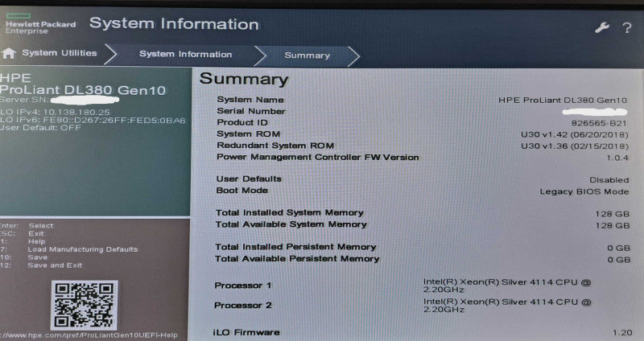The image size is (644, 341).
Task: Click User Defaults value Disabled
Action: 609,179
